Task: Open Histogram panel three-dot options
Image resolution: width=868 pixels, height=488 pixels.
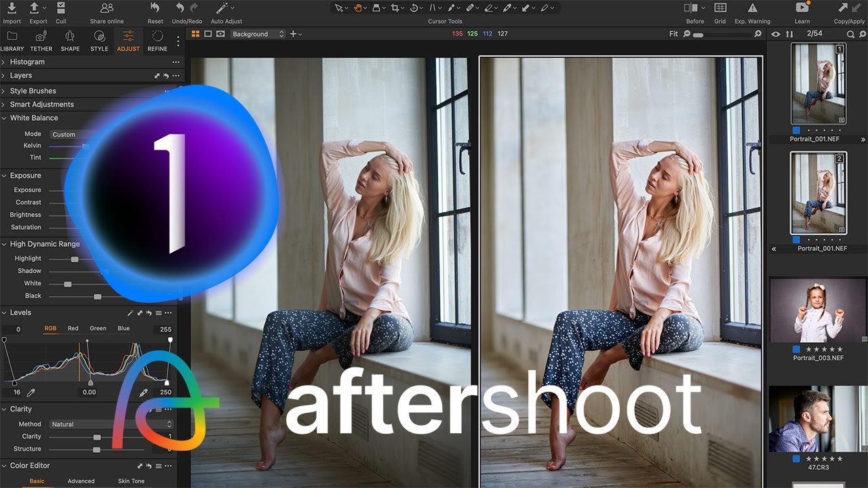Action: [176, 62]
